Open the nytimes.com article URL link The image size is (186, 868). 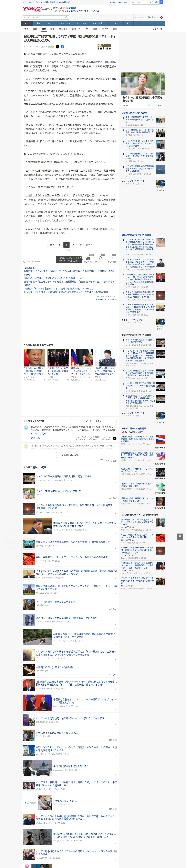coord(69,104)
